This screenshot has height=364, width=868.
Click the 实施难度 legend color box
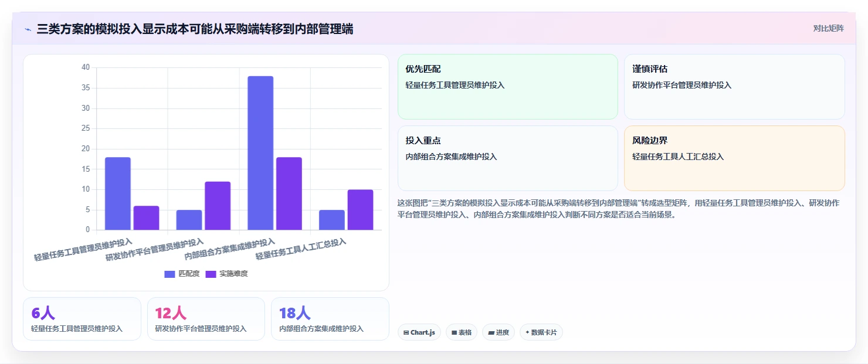click(x=211, y=274)
